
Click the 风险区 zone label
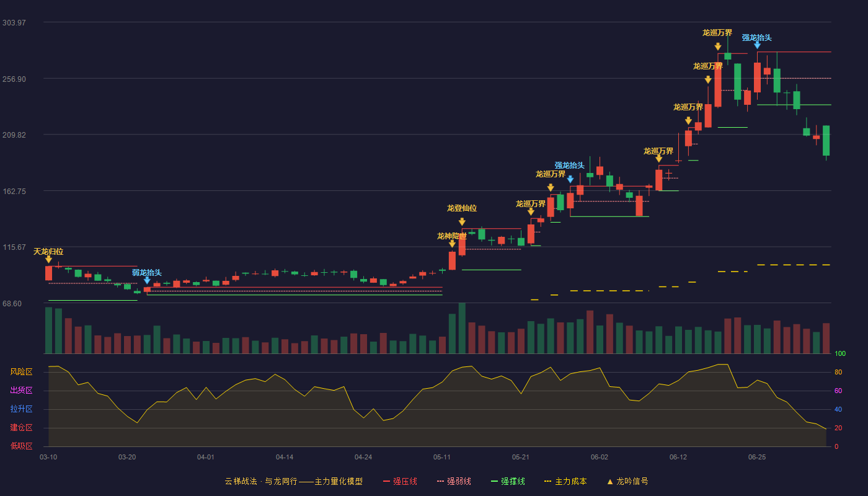(21, 372)
